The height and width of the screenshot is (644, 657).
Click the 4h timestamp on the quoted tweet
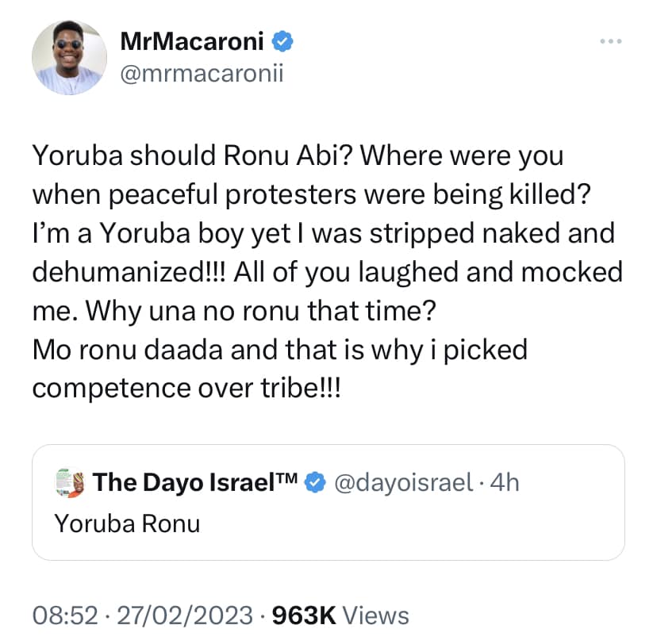tap(503, 481)
